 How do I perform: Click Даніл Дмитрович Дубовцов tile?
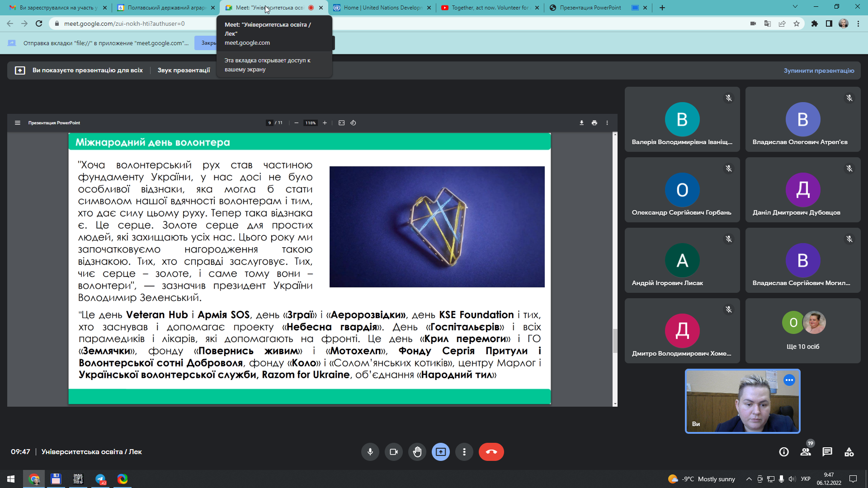tap(803, 190)
